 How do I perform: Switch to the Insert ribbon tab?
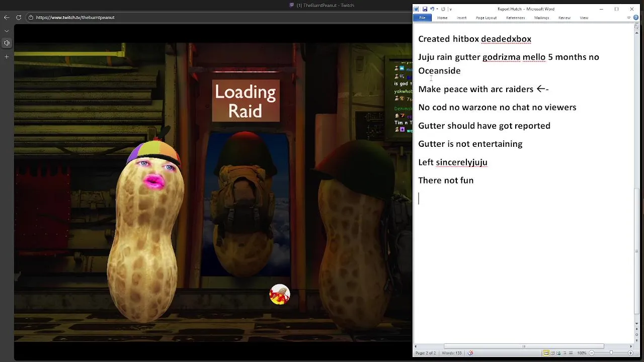point(461,18)
